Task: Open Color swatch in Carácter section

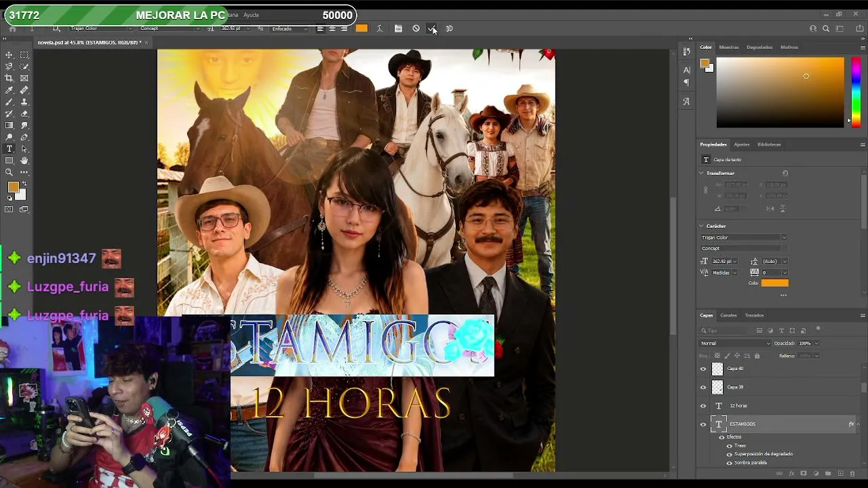Action: click(774, 283)
